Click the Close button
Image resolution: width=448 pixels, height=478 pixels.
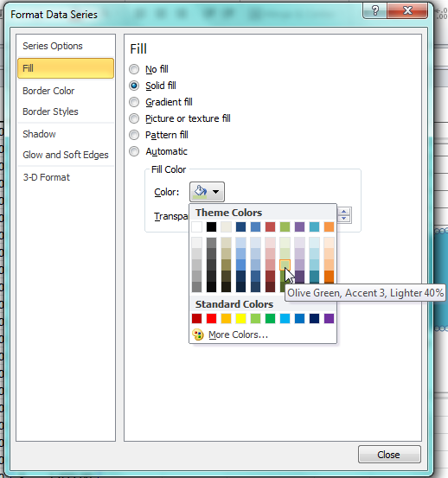pos(389,455)
